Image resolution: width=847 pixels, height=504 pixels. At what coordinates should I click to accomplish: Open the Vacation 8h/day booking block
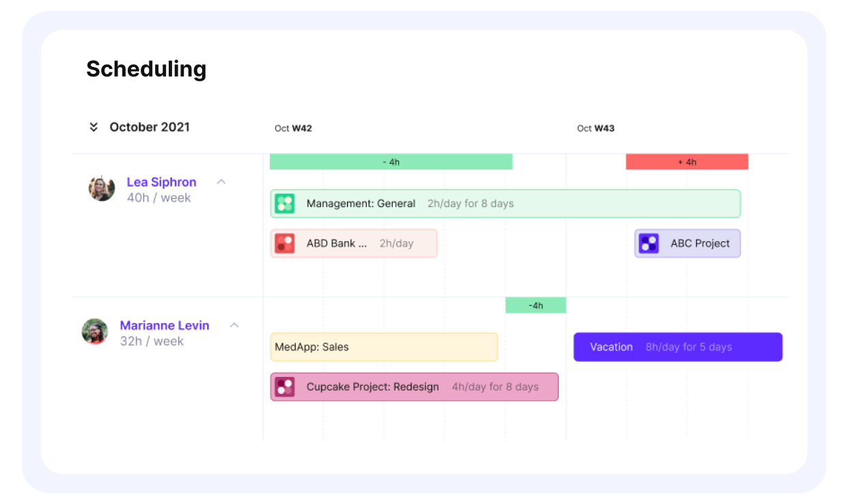[x=678, y=347]
